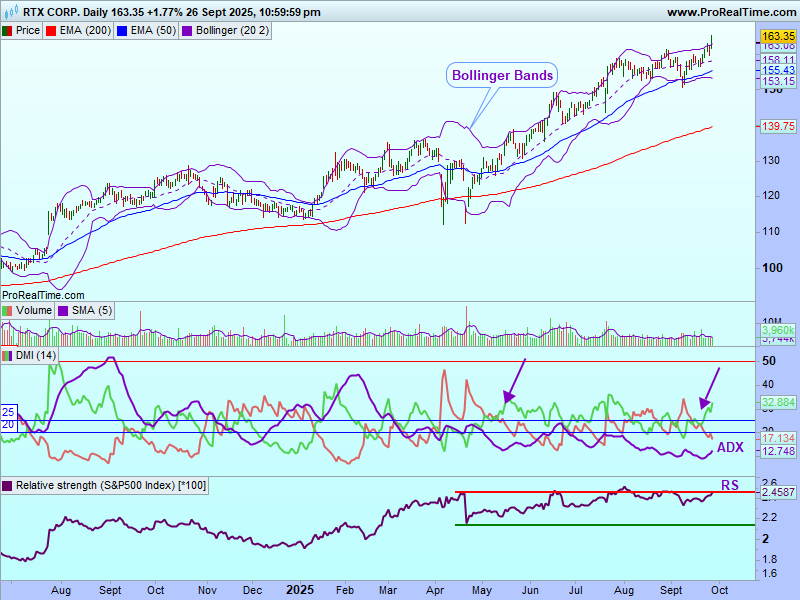Open the www.ProRealTime.com link in title bar
The width and height of the screenshot is (800, 600).
pos(730,12)
